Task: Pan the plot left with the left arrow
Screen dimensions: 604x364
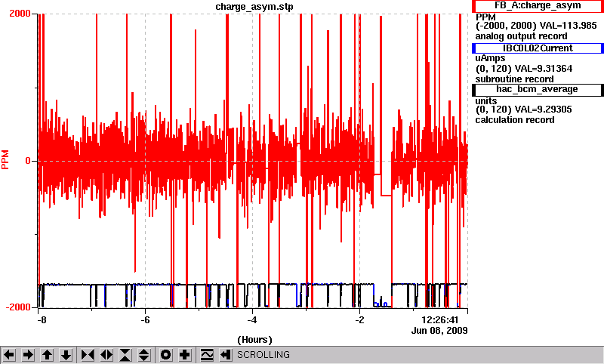Action: 9,355
